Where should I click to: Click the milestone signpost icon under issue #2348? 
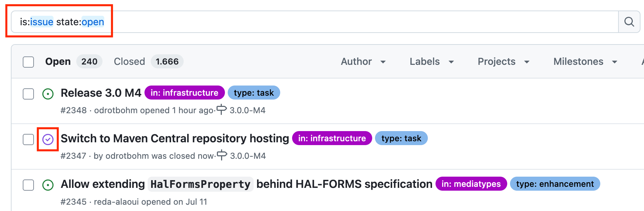pos(221,110)
